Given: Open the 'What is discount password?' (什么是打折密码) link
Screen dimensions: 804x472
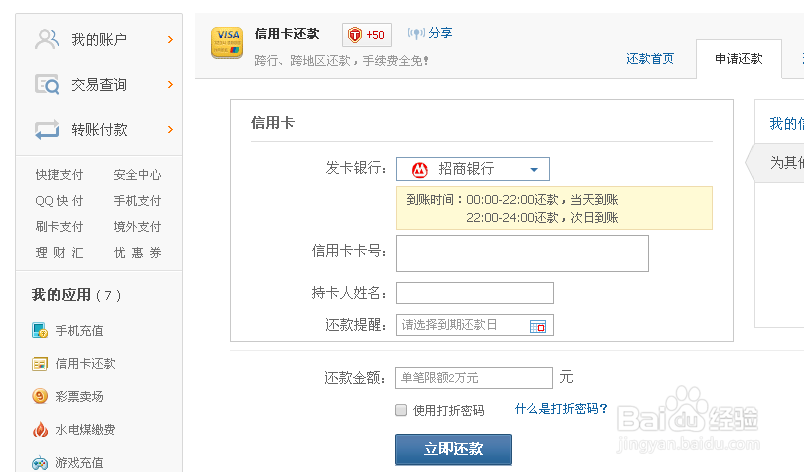Looking at the screenshot, I should pyautogui.click(x=561, y=409).
